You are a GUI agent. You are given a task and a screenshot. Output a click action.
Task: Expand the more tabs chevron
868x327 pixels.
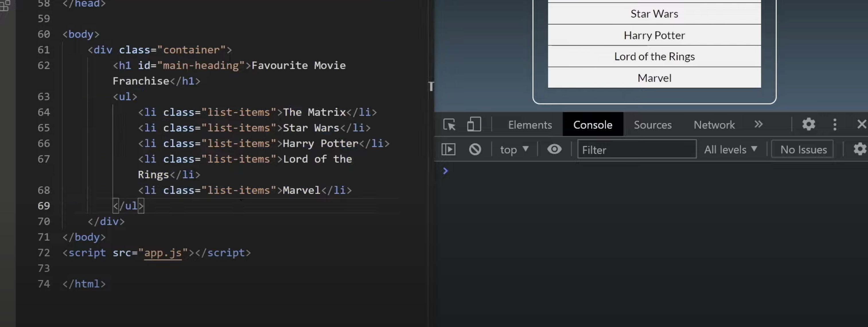758,124
